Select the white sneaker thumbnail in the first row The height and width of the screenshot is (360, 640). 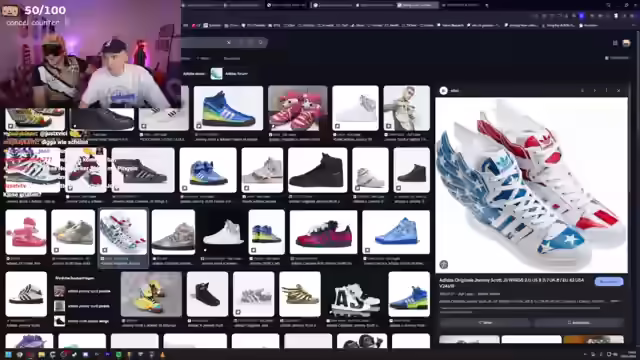(x=355, y=108)
